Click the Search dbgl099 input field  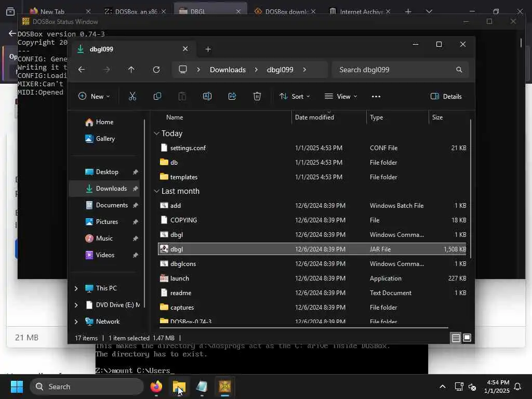click(401, 70)
